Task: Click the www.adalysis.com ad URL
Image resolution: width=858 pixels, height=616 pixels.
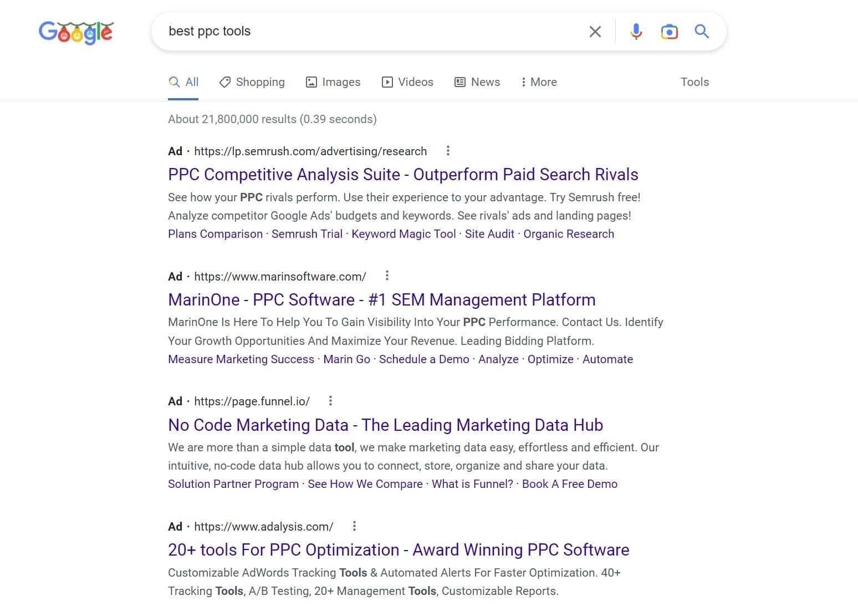Action: coord(264,527)
